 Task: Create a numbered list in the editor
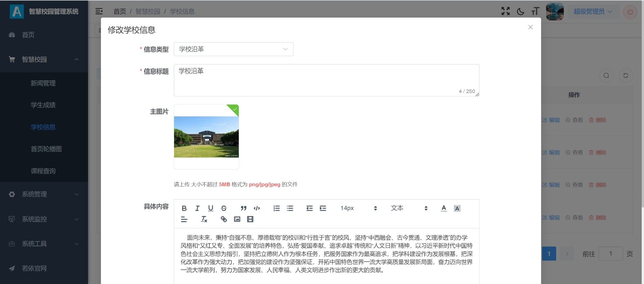coord(276,208)
